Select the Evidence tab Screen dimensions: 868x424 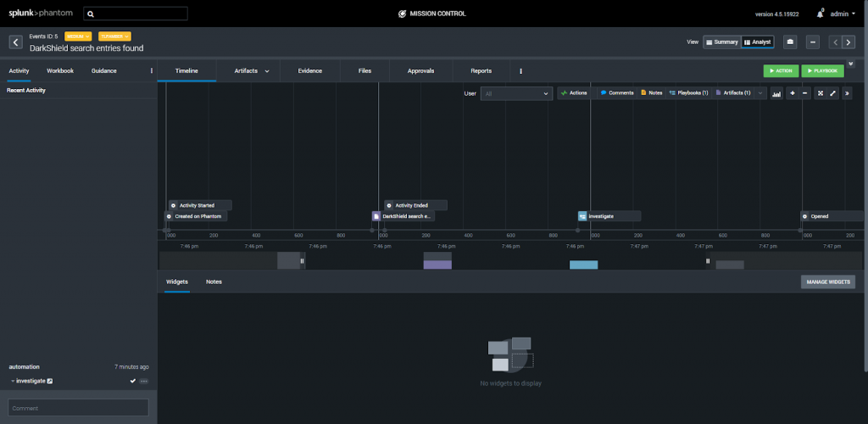tap(310, 71)
